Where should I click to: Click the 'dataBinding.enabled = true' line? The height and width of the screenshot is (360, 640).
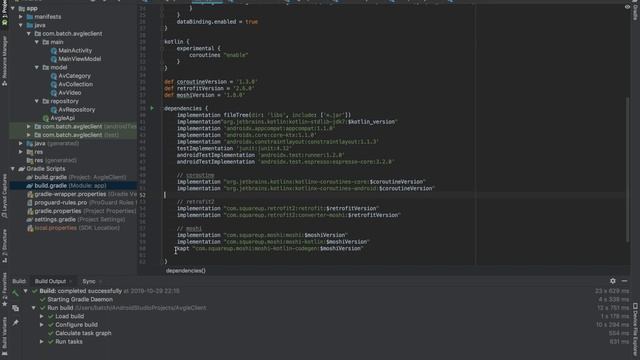pyautogui.click(x=217, y=22)
